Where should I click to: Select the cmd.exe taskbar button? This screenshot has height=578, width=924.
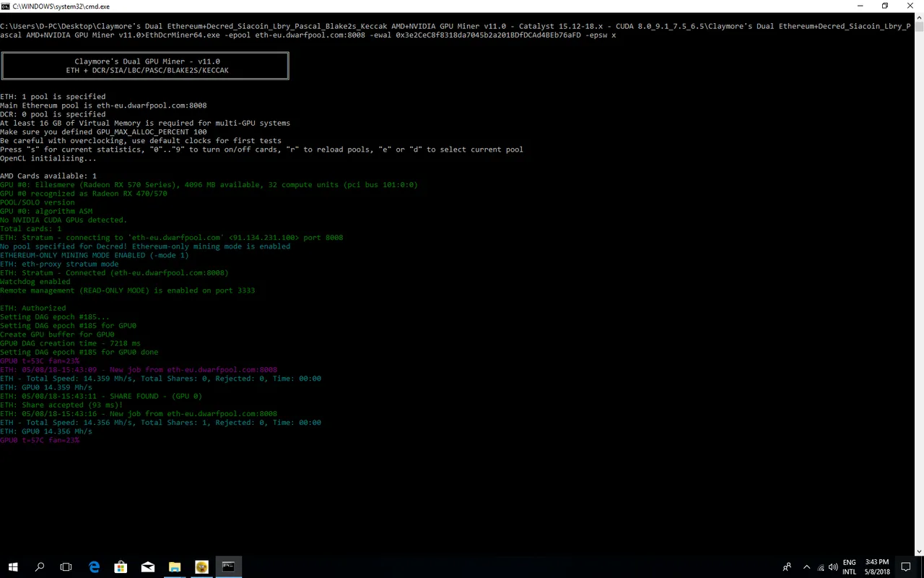(228, 567)
